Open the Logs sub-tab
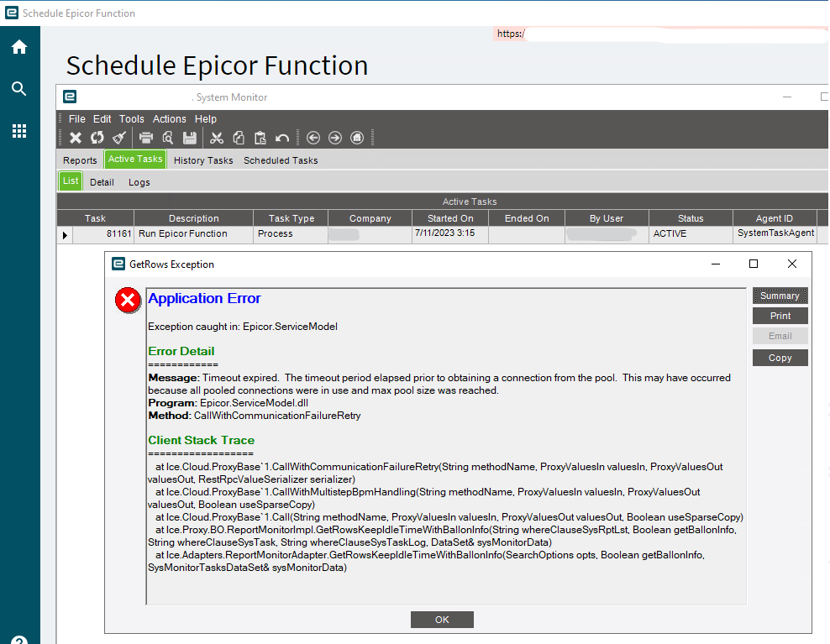Image resolution: width=830 pixels, height=644 pixels. tap(139, 182)
